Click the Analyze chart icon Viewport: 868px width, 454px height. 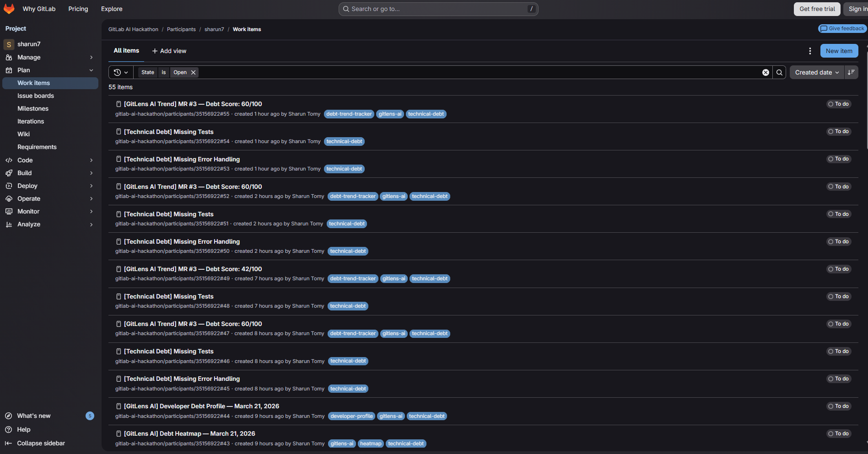tap(9, 224)
